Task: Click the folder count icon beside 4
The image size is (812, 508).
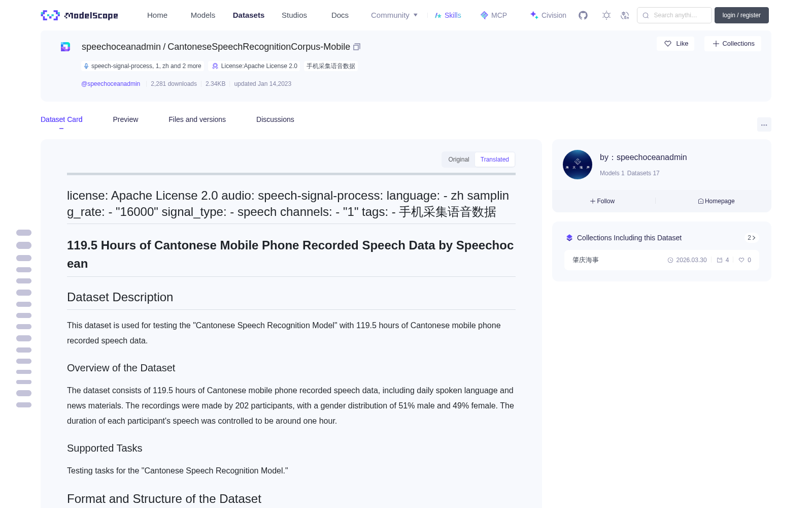Action: (x=720, y=260)
